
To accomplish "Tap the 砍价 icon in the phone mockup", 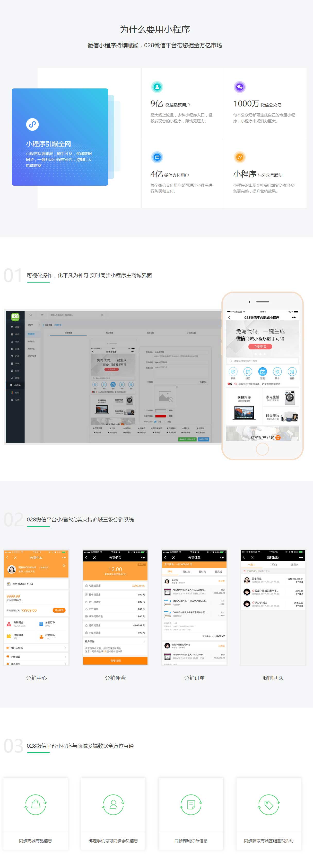I will click(277, 372).
